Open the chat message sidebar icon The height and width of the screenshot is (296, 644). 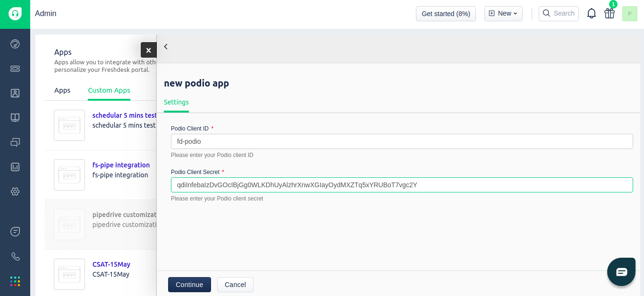point(15,232)
